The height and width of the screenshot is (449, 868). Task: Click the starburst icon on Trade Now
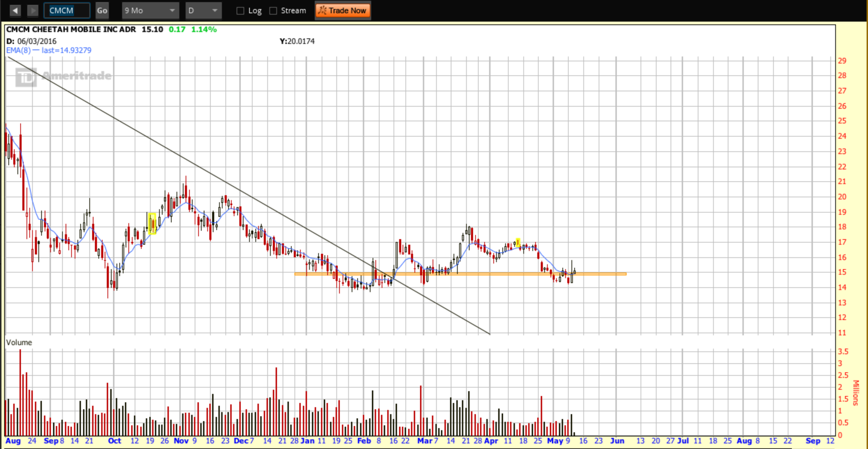coord(322,10)
